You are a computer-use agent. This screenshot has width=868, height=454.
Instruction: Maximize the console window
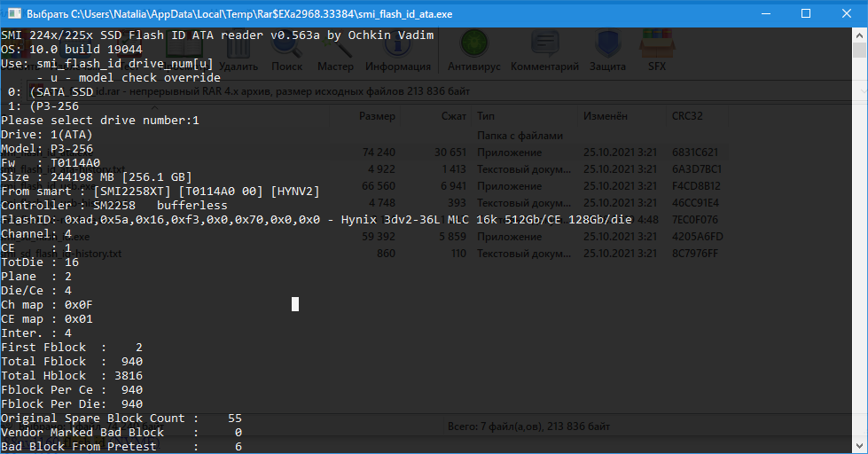[x=805, y=14]
